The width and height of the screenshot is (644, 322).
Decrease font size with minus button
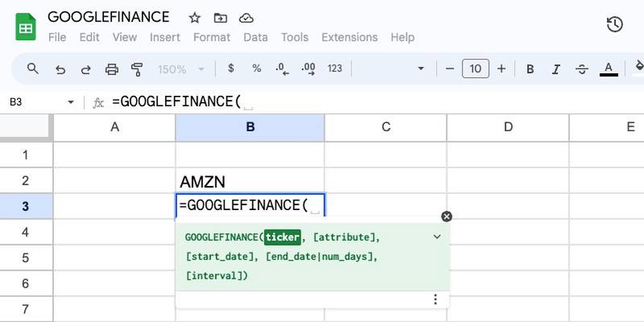[450, 68]
